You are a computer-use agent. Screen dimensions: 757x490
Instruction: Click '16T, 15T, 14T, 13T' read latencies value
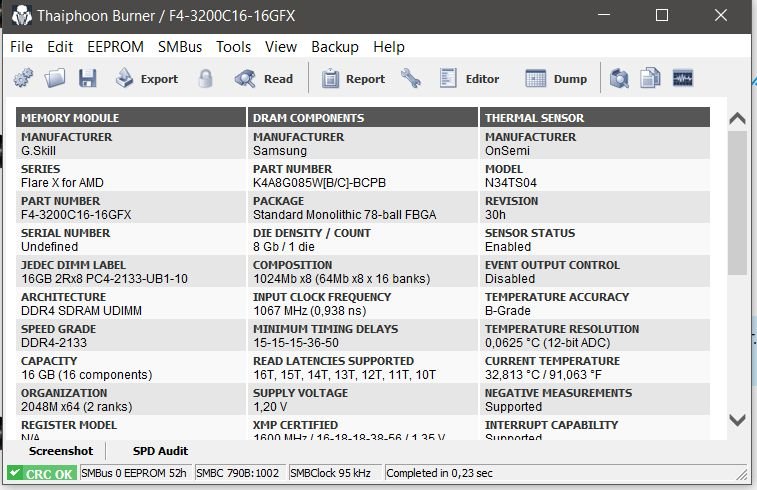tap(344, 375)
